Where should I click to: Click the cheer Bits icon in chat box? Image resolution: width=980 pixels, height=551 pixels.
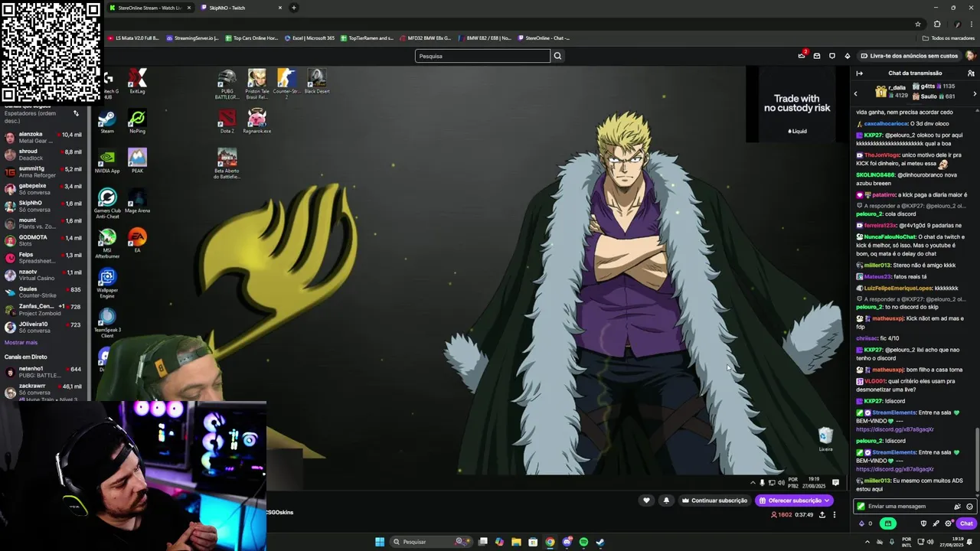957,507
